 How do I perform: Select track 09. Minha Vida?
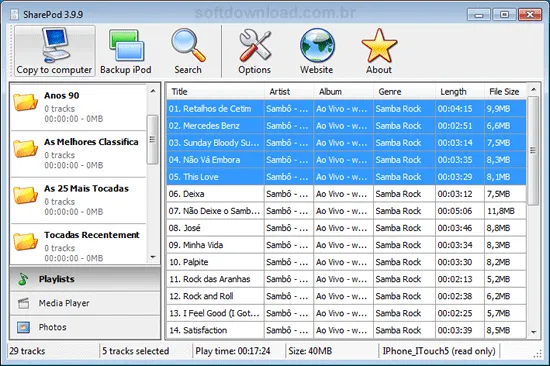346,245
